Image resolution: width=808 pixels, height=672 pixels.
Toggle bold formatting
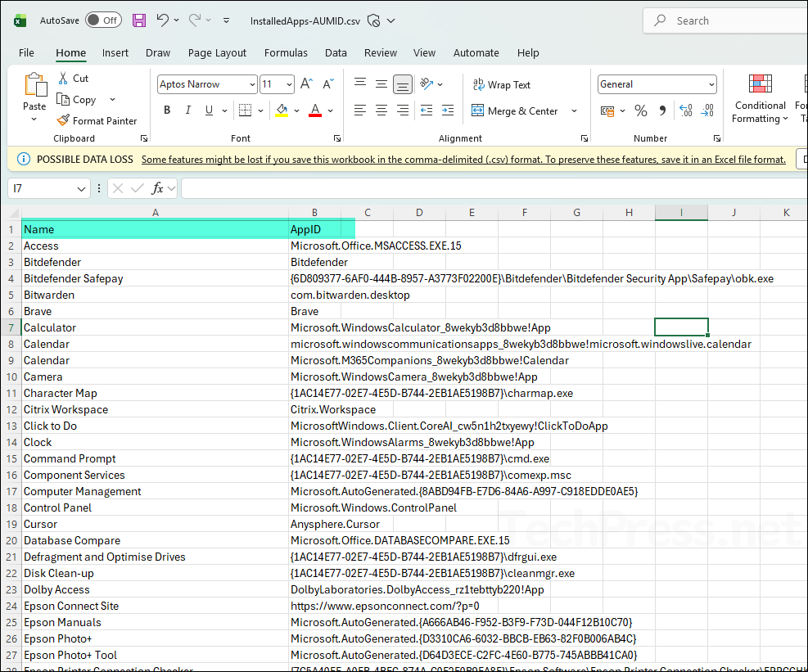point(166,109)
